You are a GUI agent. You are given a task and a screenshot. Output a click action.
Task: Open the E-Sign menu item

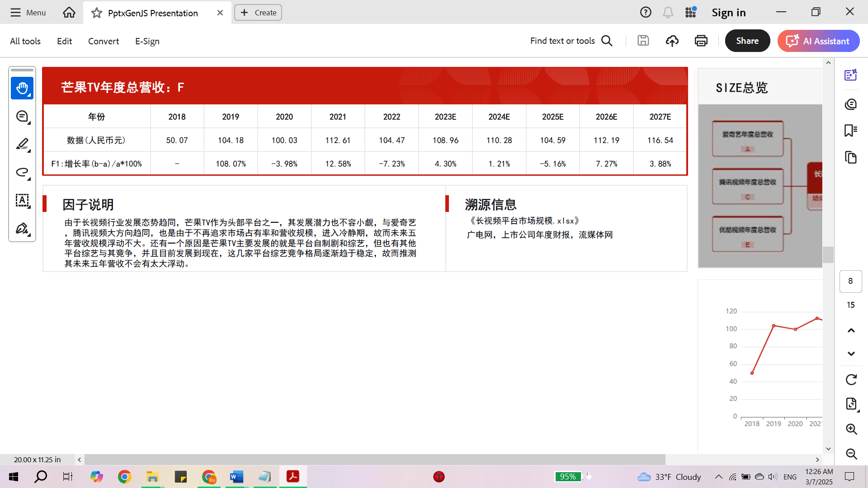[147, 41]
